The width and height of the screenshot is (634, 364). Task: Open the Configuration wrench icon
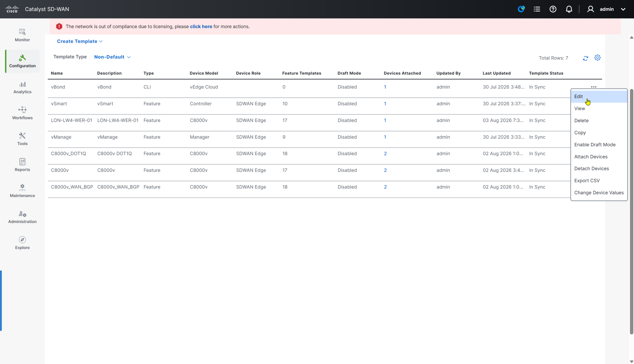click(x=22, y=58)
